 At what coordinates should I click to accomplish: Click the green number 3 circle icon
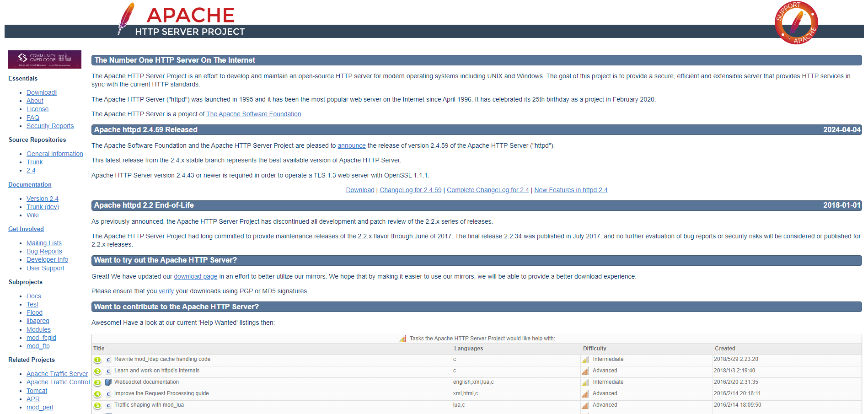97,382
